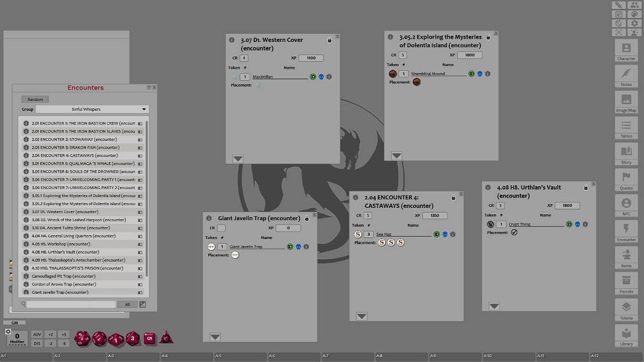Expand the bottom arrow of Giant Javelin Trap window
The width and height of the screenshot is (644, 362).
pyautogui.click(x=215, y=337)
